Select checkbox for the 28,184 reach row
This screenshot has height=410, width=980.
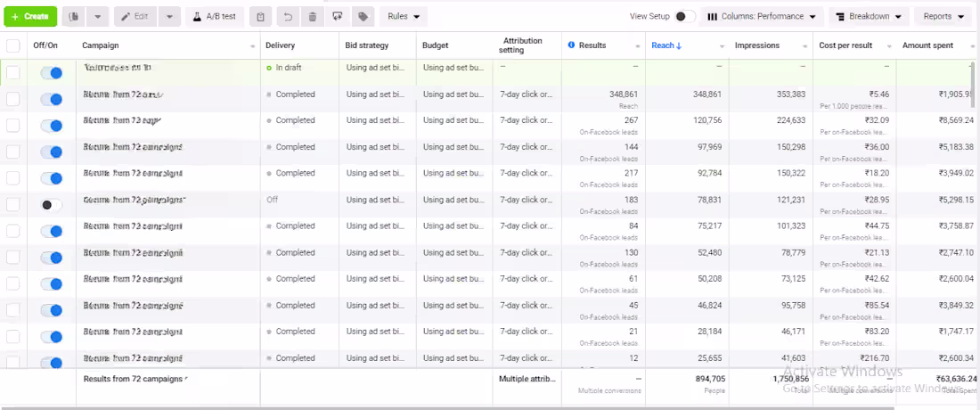12,336
